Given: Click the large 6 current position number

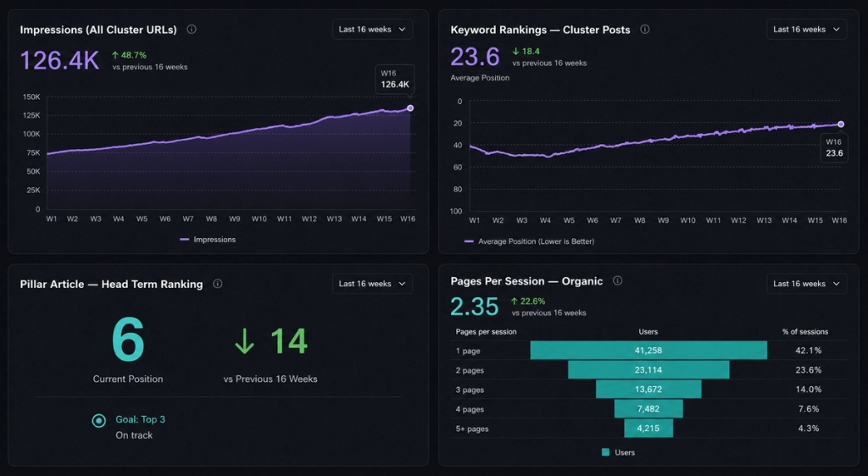Looking at the screenshot, I should 128,340.
